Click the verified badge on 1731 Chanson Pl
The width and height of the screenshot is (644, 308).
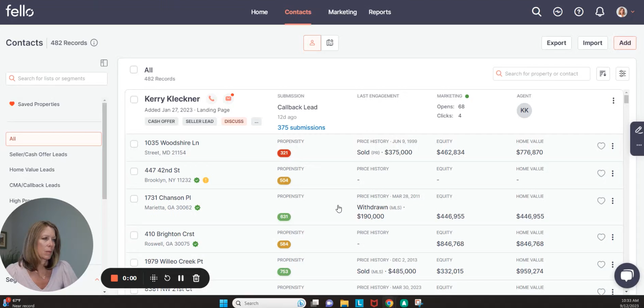(x=198, y=208)
